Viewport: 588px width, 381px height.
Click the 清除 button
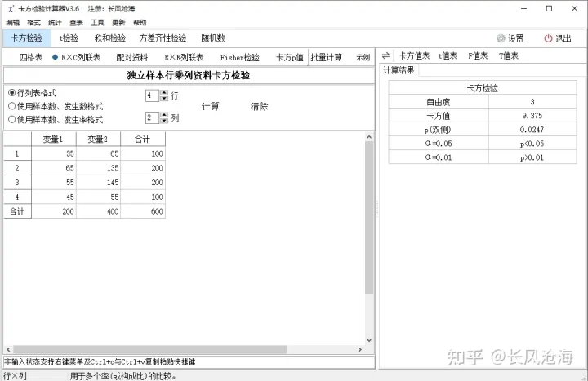(x=259, y=106)
